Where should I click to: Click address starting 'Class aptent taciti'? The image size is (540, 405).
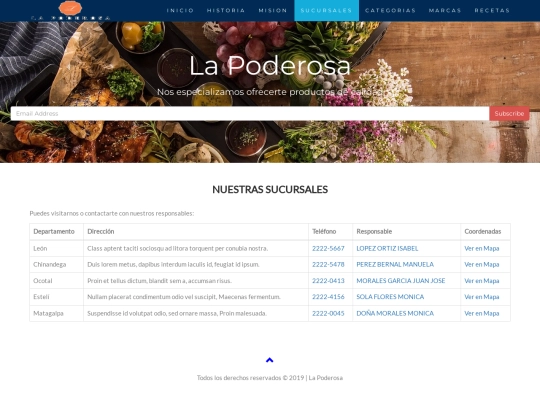click(177, 248)
